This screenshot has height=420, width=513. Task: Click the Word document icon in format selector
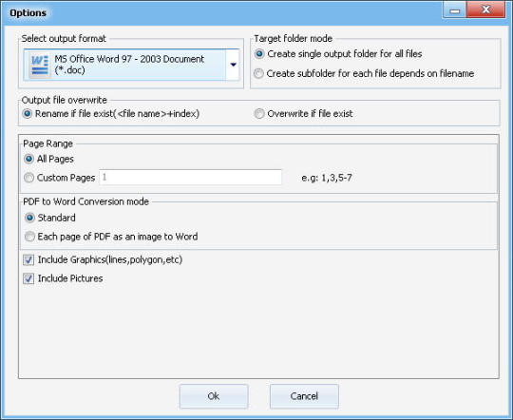tap(40, 66)
